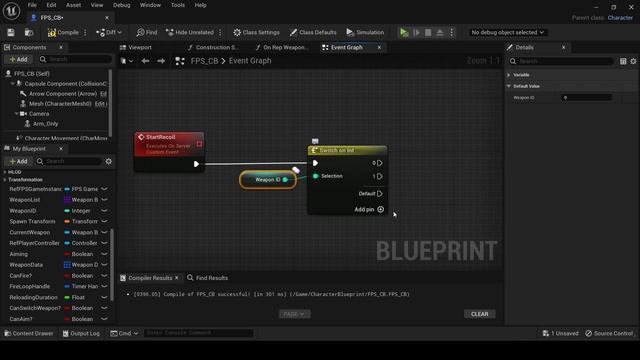Collapse the Capsule Component tree row
This screenshot has height=360, width=640.
(x=13, y=84)
